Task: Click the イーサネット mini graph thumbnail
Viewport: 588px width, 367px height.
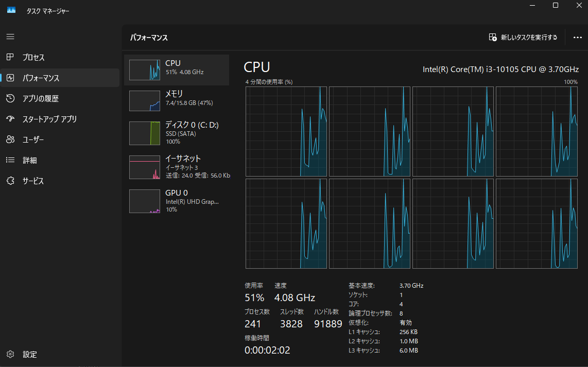Action: (145, 167)
